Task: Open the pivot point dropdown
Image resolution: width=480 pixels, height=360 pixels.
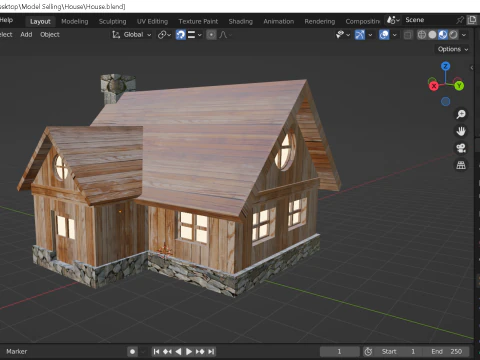Action: pyautogui.click(x=164, y=35)
